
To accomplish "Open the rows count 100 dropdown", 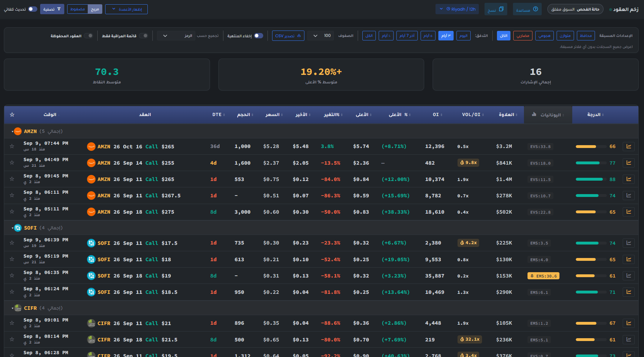I will click(x=321, y=35).
